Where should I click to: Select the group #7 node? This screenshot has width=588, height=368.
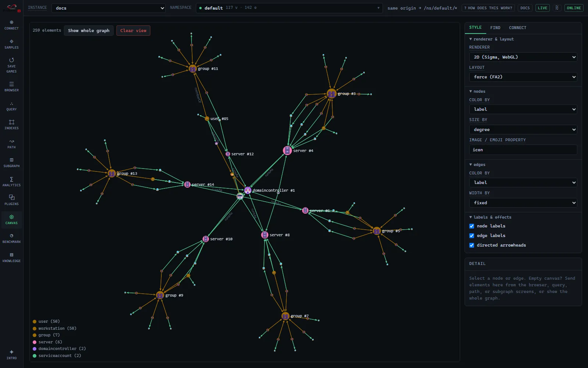286,316
